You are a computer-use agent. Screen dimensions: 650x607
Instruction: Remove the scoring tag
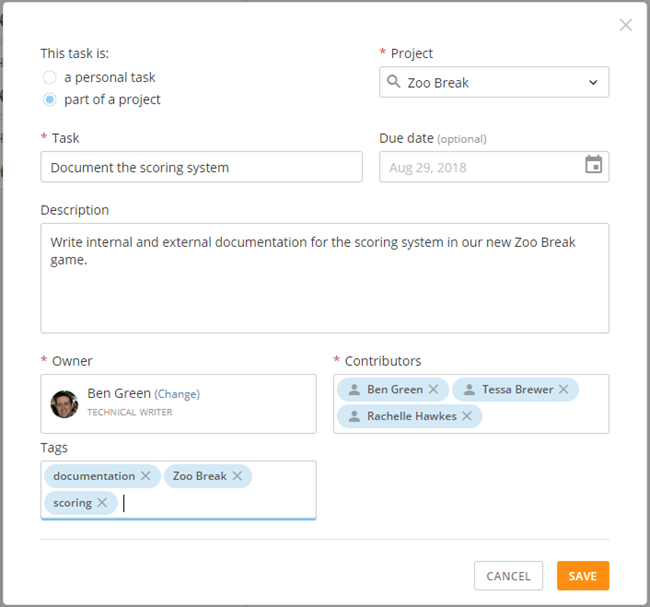[x=102, y=503]
